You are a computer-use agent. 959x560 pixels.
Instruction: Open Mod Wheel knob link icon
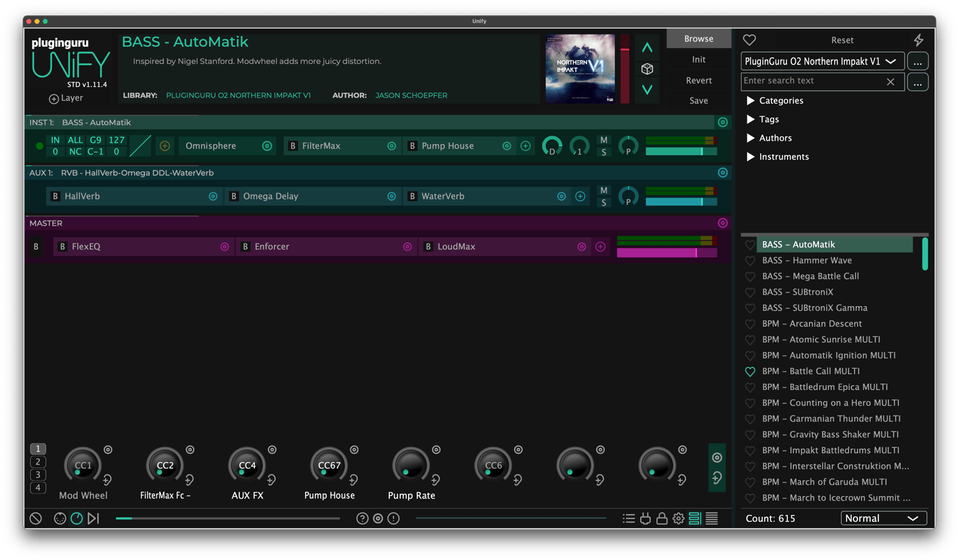tap(107, 479)
